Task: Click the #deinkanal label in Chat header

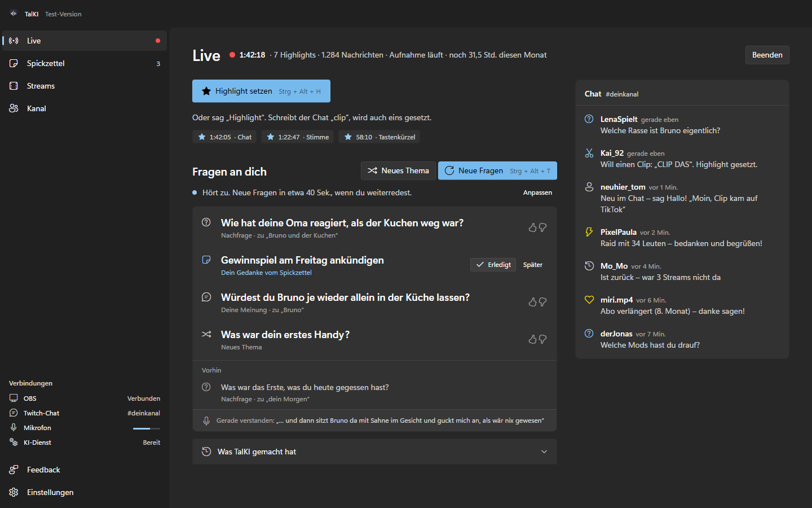Action: (622, 94)
